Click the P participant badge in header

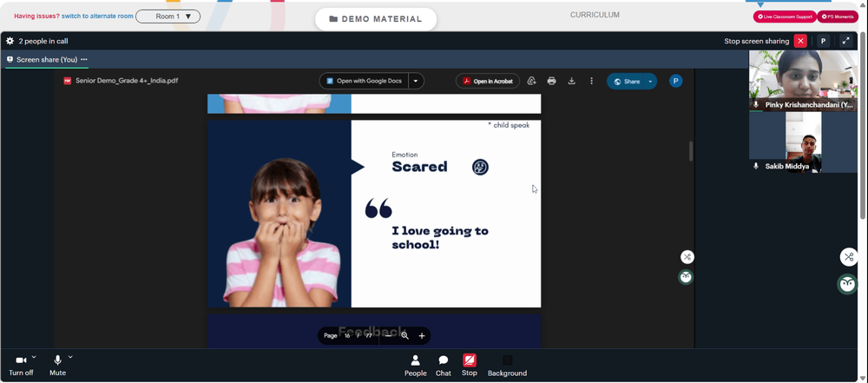coord(823,41)
